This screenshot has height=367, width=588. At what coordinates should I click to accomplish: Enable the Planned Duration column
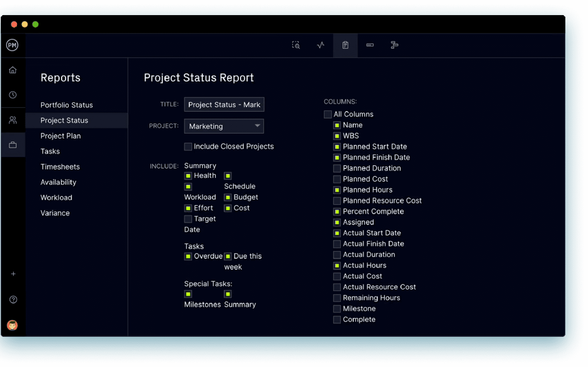337,168
